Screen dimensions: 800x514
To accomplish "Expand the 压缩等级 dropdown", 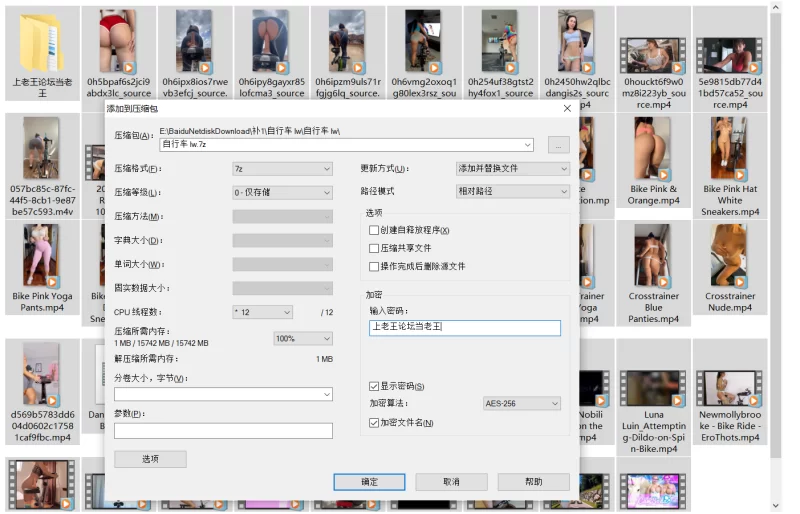I will [282, 192].
